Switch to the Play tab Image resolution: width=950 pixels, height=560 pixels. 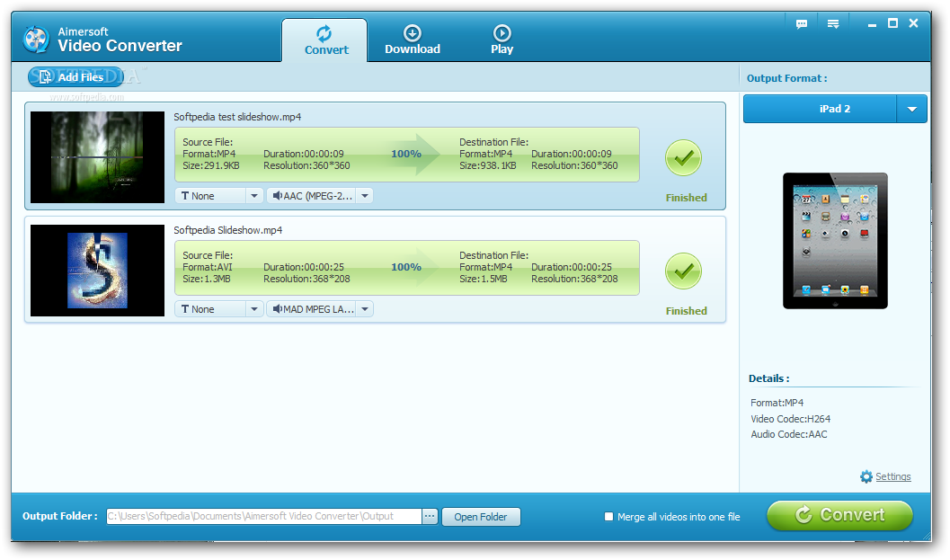502,40
